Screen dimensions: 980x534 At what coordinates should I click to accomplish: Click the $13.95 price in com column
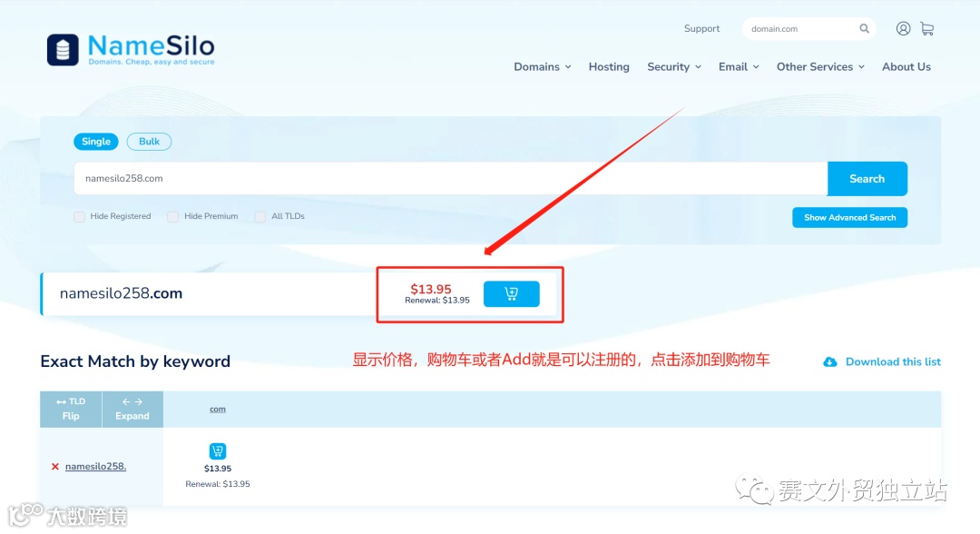click(218, 469)
